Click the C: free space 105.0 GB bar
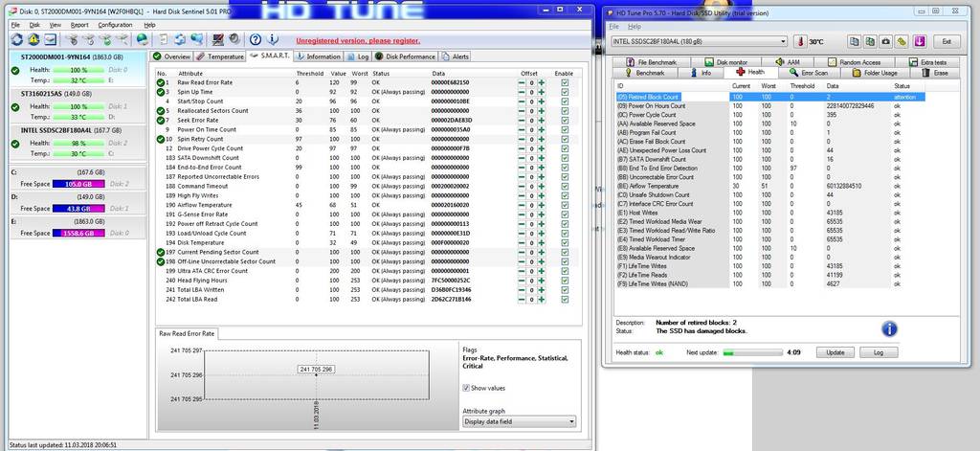 pos(78,184)
